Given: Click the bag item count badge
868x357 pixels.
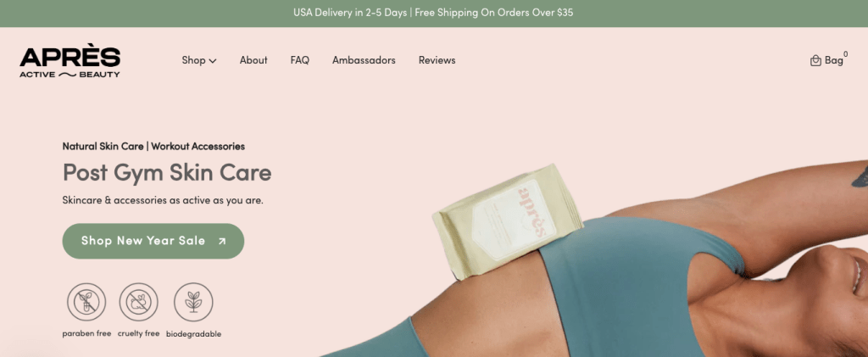Looking at the screenshot, I should tap(845, 54).
